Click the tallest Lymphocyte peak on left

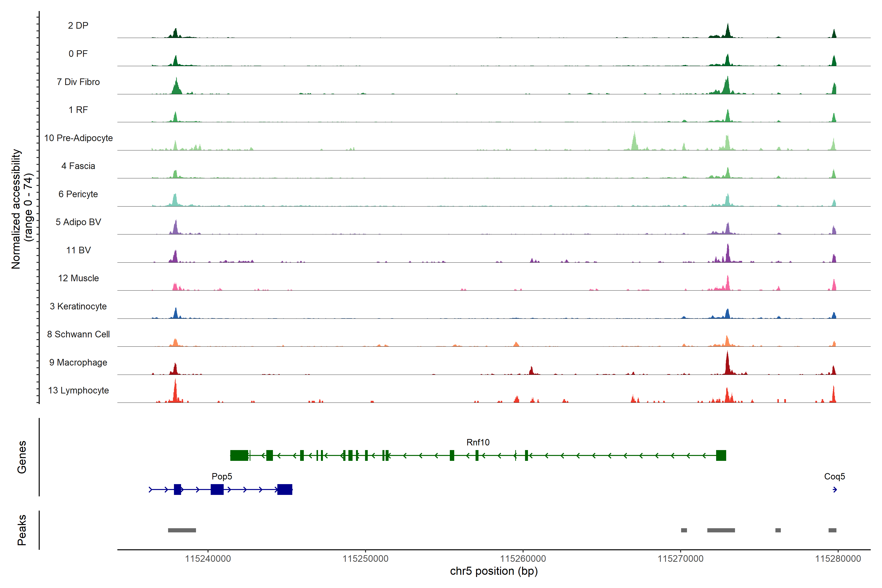point(175,392)
